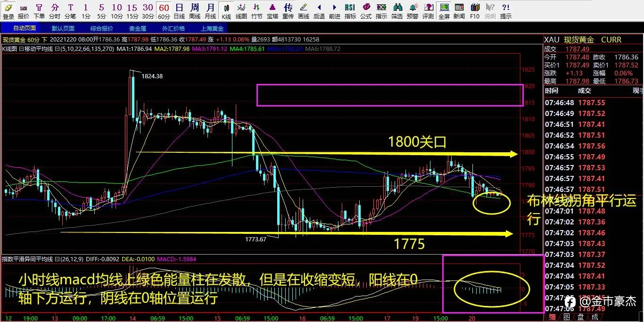The width and height of the screenshot is (644, 322).
Task: Select the 30分 timeframe
Action: pos(148,11)
